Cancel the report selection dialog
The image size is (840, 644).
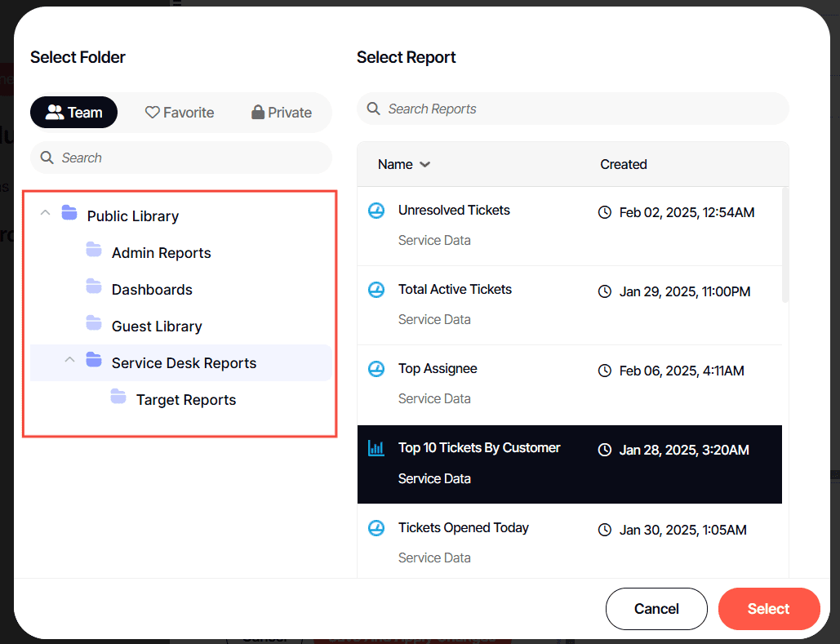656,609
